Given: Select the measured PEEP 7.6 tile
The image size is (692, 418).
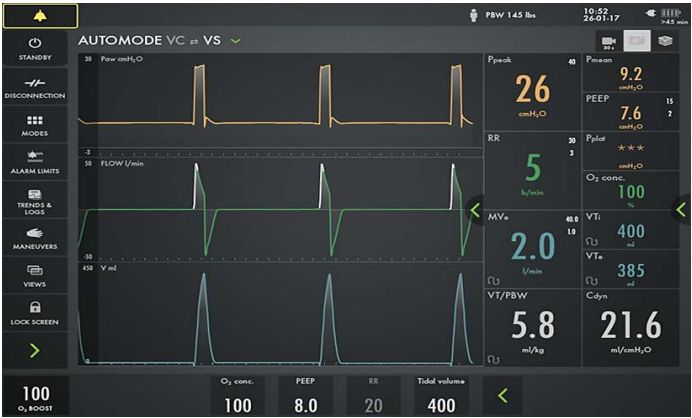Looking at the screenshot, I should coord(631,111).
